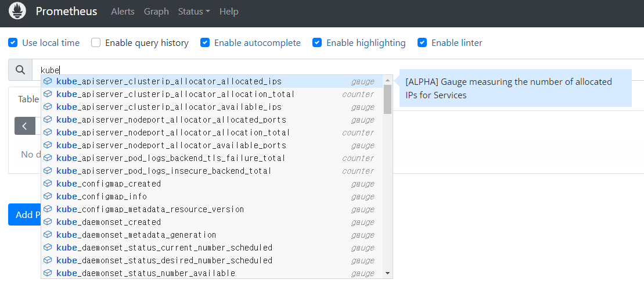Click the autocomplete list scrollbar thumb
Image resolution: width=644 pixels, height=304 pixels.
[387, 99]
